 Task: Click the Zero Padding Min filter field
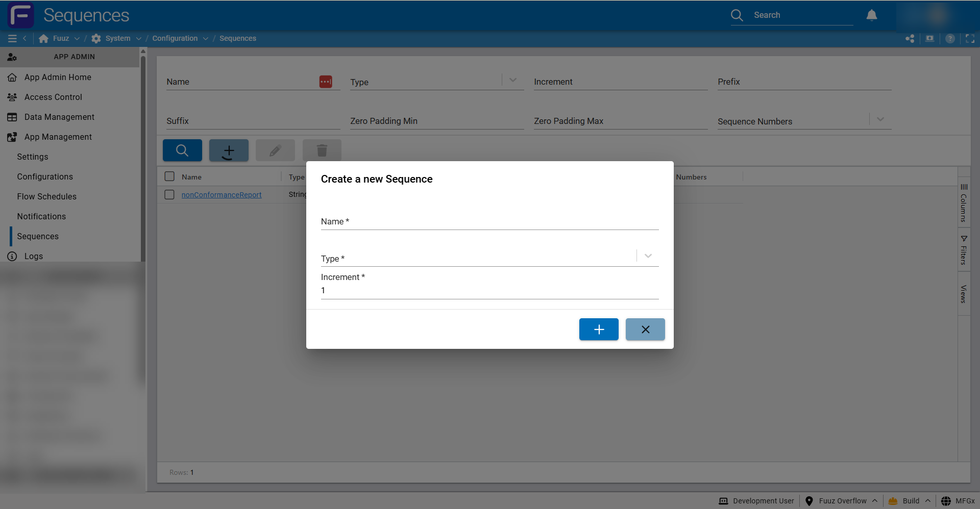(x=437, y=121)
